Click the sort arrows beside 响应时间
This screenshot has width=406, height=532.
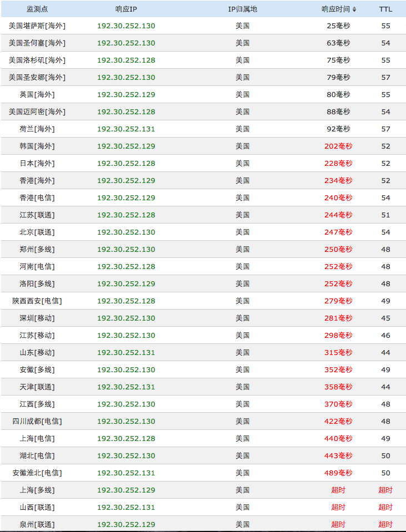[x=354, y=9]
